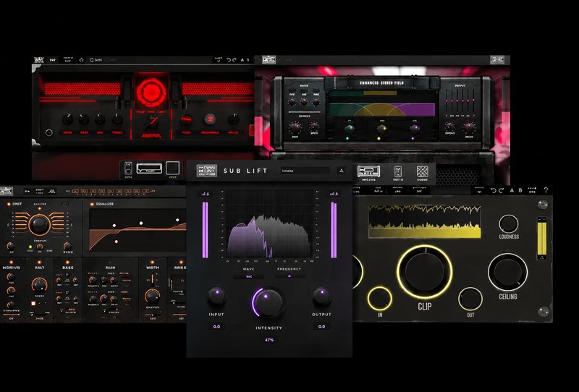This screenshot has height=392, width=579.
Task: Click the Bass knob on the red amp
Action: coord(84,119)
